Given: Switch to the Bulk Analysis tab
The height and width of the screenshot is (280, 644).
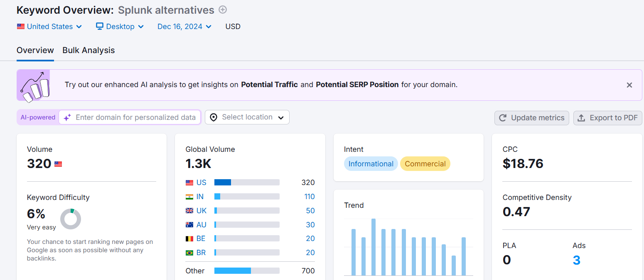Looking at the screenshot, I should [88, 50].
